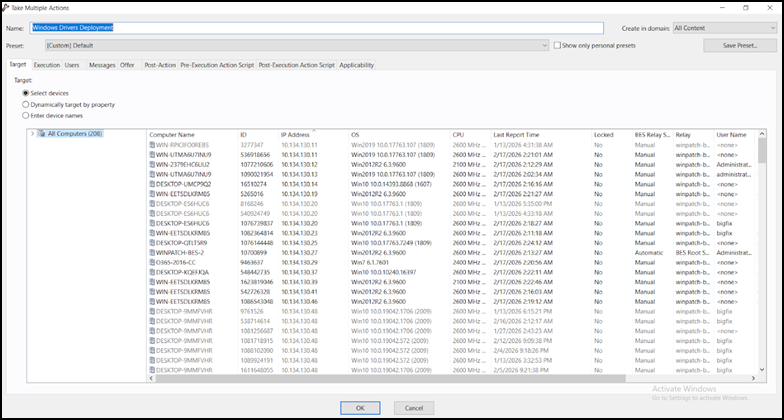
Task: Click the vertical scrollbar of computer list
Action: tap(762, 250)
